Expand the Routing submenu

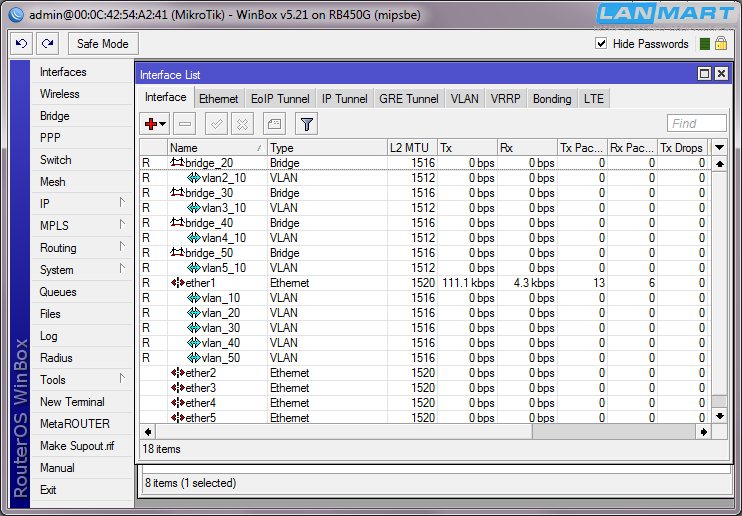coord(122,247)
